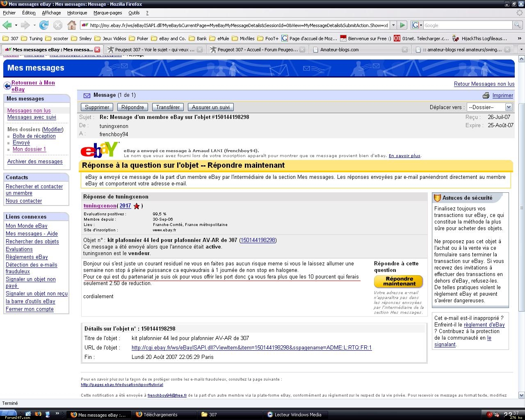Open the eMule bookmarks folder

219,39
